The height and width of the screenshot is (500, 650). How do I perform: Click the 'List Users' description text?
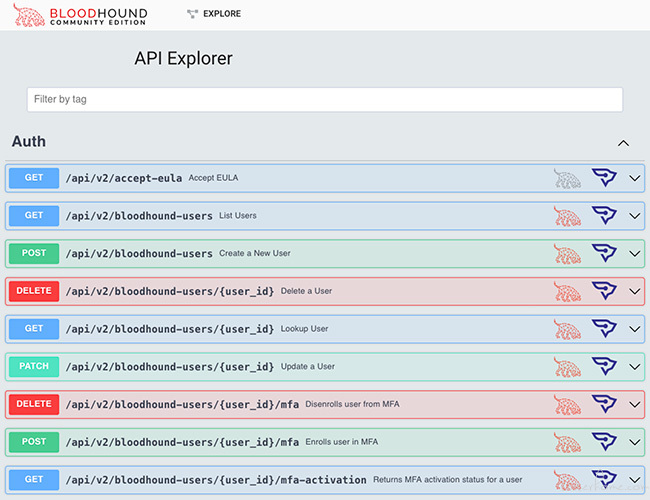tap(238, 216)
